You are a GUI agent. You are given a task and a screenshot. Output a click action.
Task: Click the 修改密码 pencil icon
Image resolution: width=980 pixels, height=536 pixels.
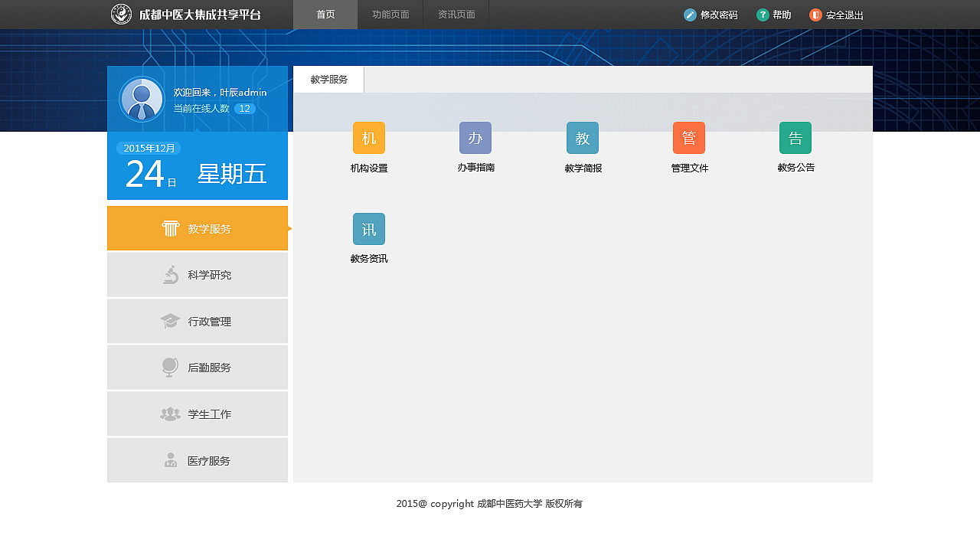[x=691, y=14]
